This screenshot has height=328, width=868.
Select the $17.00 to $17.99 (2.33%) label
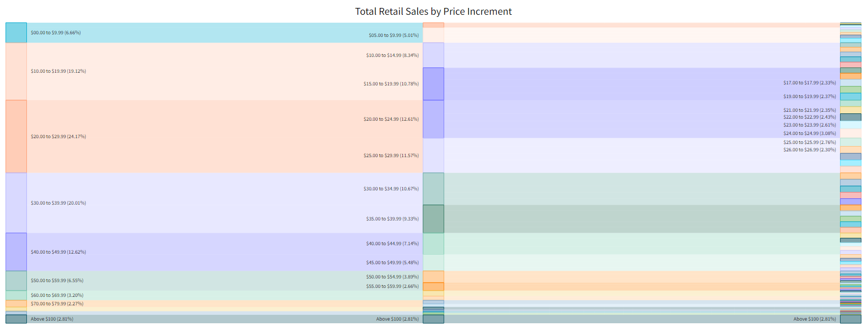click(x=809, y=83)
